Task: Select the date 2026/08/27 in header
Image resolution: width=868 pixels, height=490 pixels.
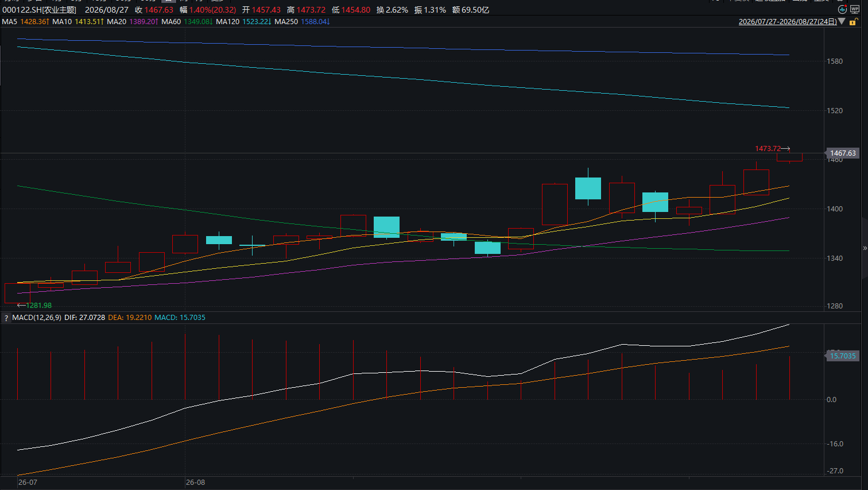Action: pyautogui.click(x=107, y=10)
